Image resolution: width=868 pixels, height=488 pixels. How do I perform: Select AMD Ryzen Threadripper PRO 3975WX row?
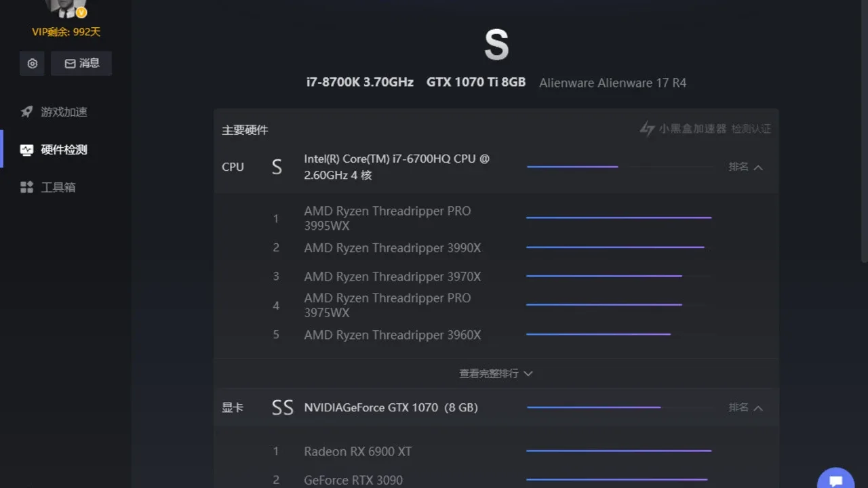tap(496, 305)
